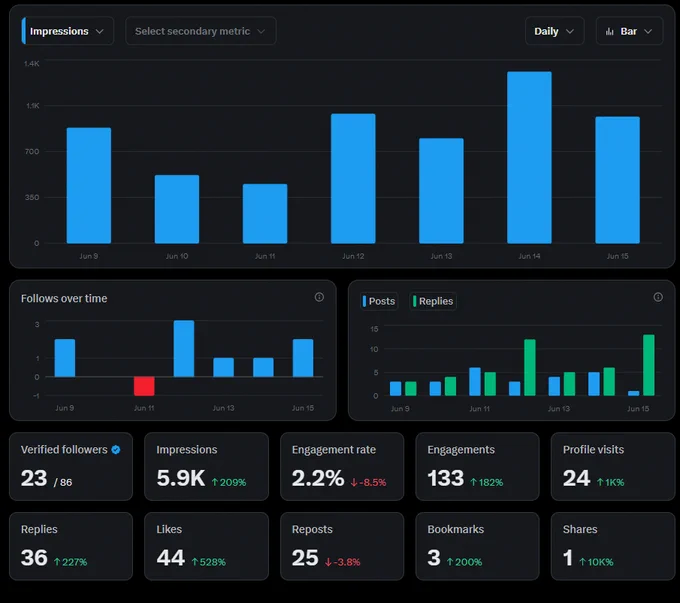Open the Replies 36 card

point(71,546)
